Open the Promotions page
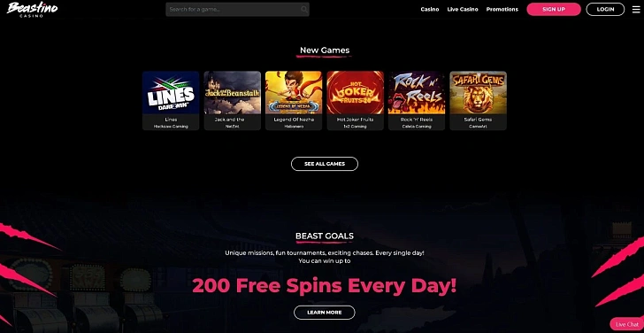This screenshot has width=644, height=333. coord(502,9)
